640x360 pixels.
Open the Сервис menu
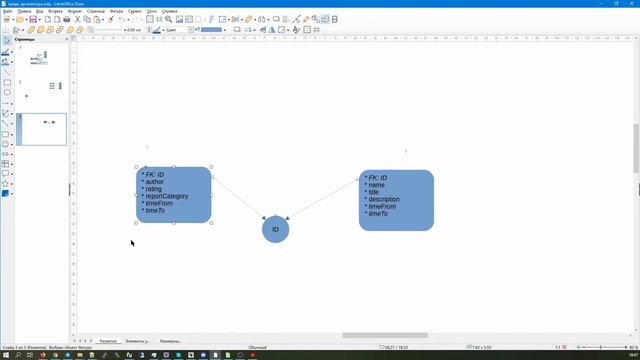click(x=135, y=11)
